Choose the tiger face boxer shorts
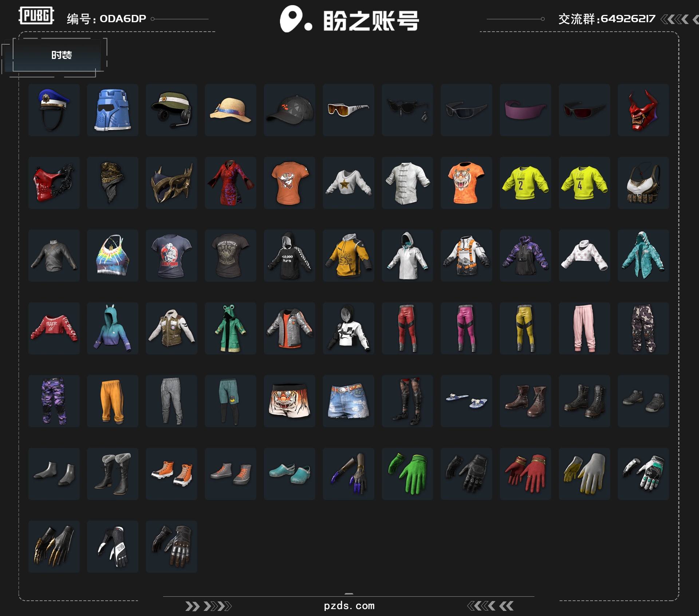 point(289,401)
